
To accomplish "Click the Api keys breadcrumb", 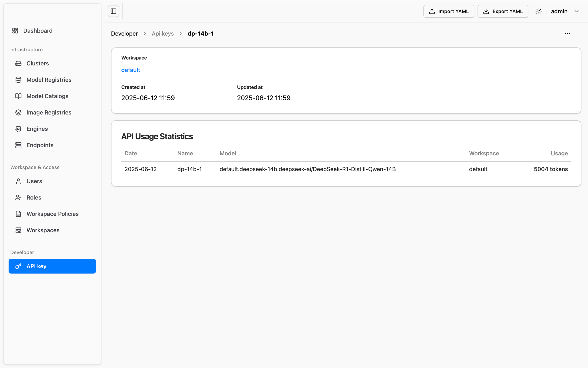I will 163,34.
